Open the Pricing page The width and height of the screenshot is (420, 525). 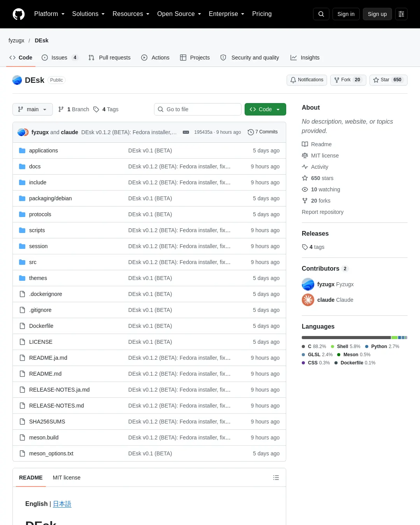pyautogui.click(x=262, y=14)
